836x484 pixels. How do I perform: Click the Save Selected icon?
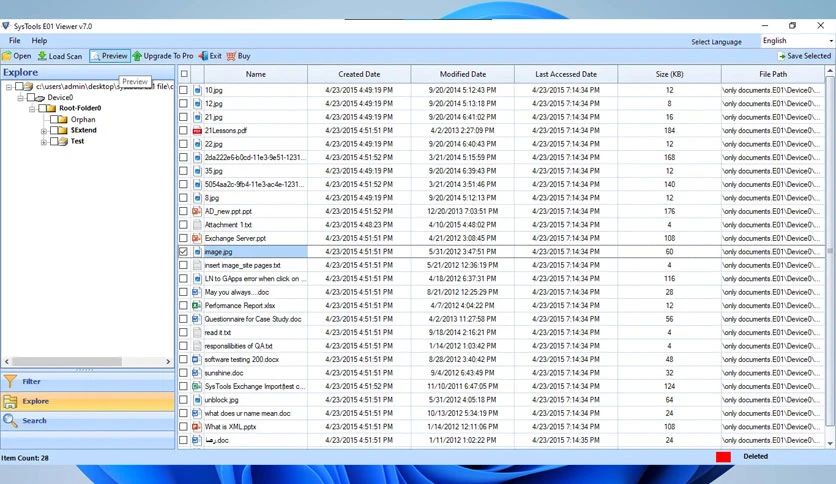coord(782,56)
